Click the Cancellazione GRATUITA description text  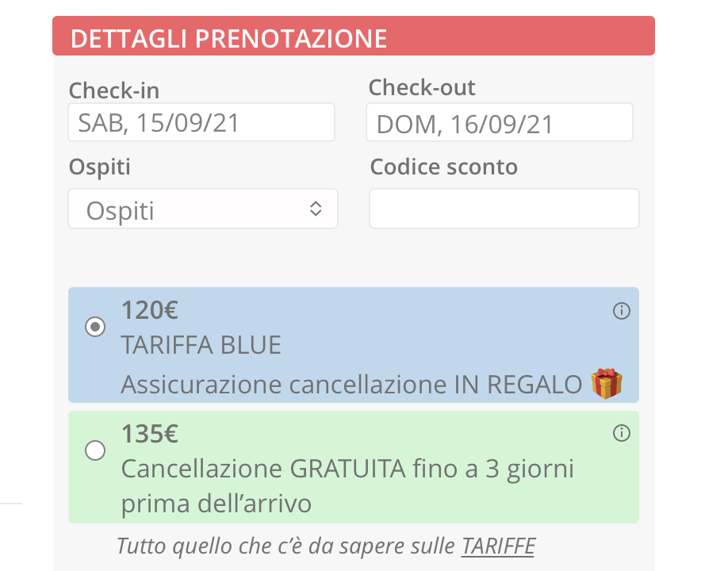pyautogui.click(x=348, y=486)
